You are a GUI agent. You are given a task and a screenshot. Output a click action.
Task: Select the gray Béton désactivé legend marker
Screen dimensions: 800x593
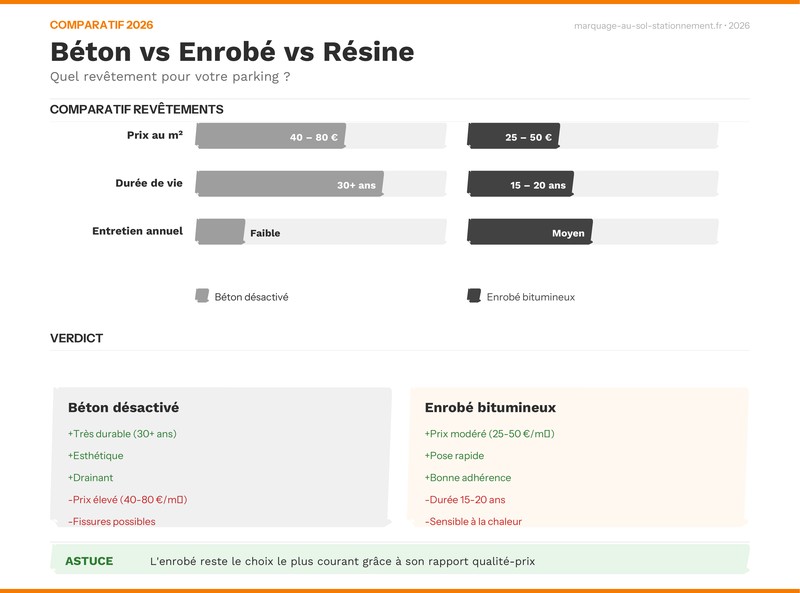pos(202,295)
